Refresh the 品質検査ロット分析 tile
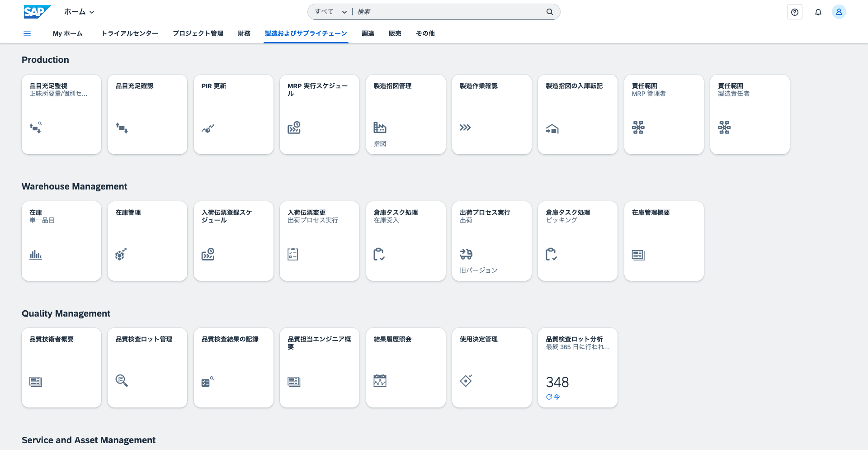Viewport: 868px width, 450px height. pos(549,397)
